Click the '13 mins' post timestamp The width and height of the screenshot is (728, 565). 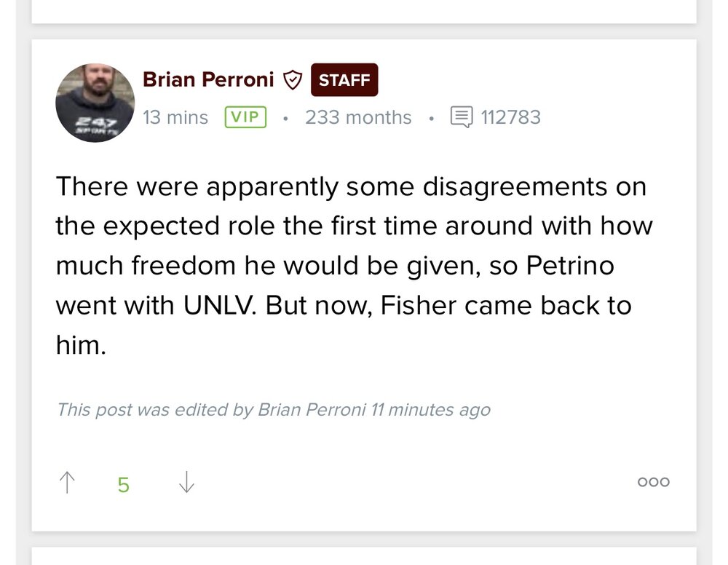[175, 117]
